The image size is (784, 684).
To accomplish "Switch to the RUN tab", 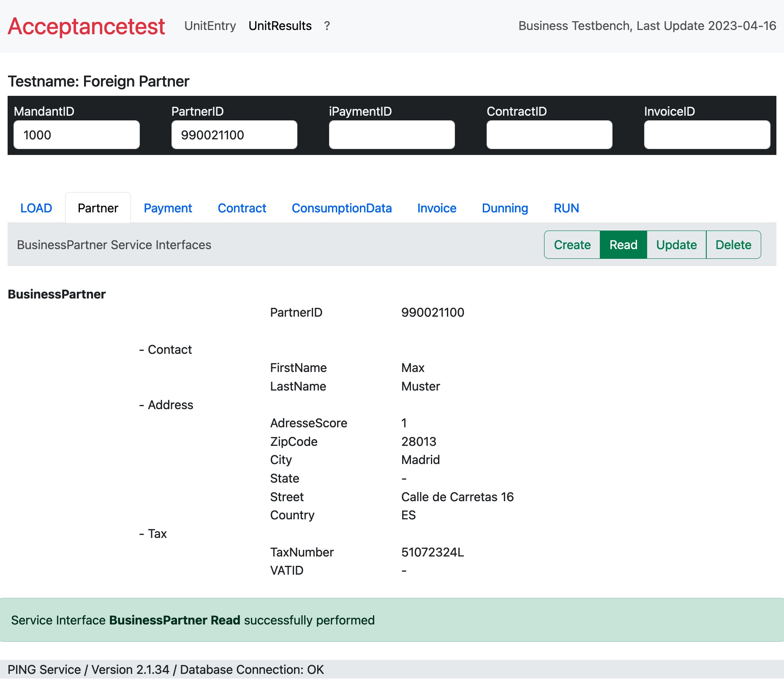I will (566, 208).
